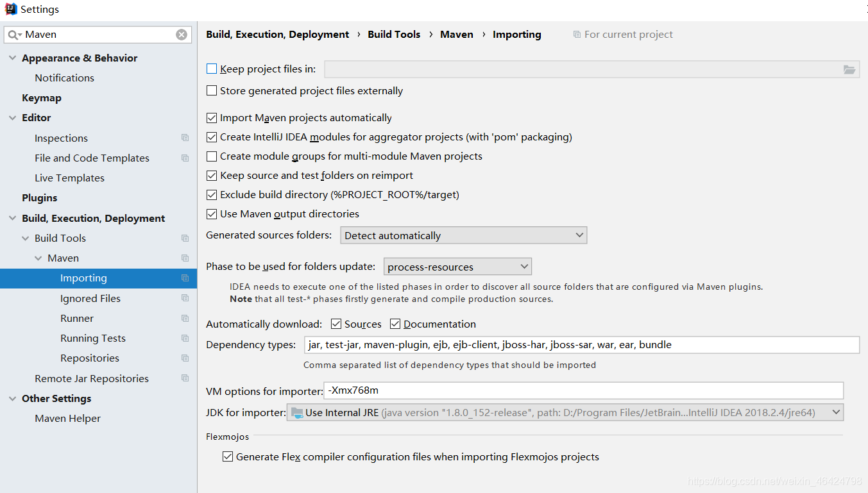Collapse Other Settings section
Screen dimensions: 868x493
point(13,398)
